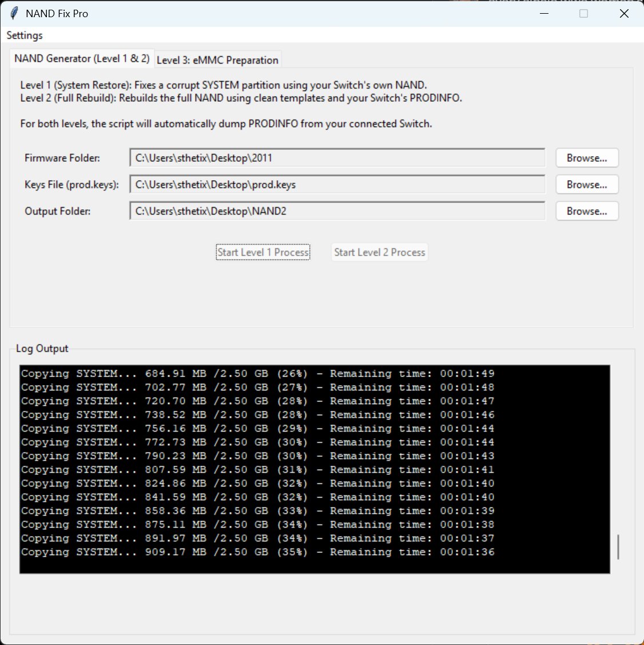Screen dimensions: 644x645
Task: Click log line showing 772.73 MB
Action: click(x=257, y=442)
